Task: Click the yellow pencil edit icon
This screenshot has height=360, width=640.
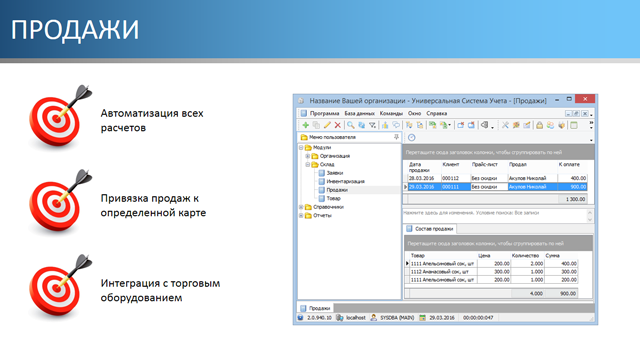Action: [x=327, y=125]
